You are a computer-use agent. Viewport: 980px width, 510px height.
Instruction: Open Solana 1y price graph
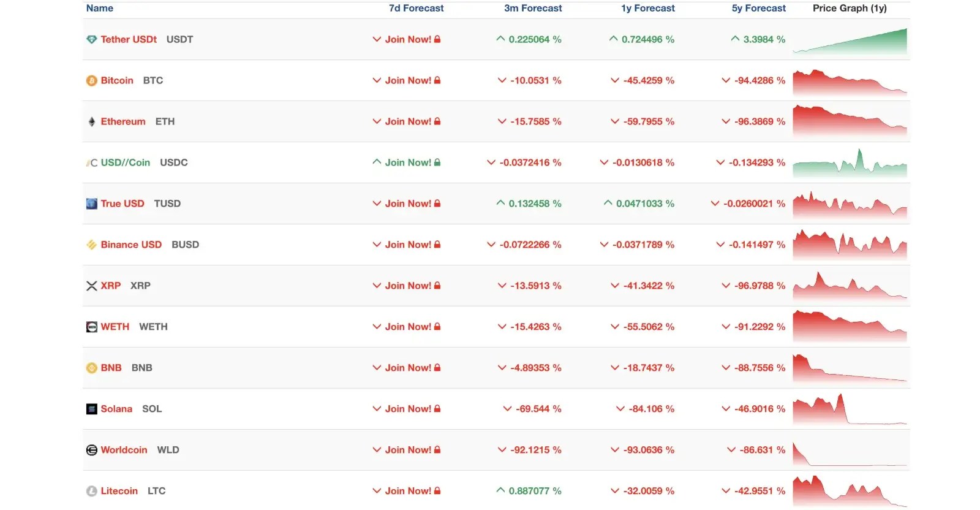click(850, 409)
